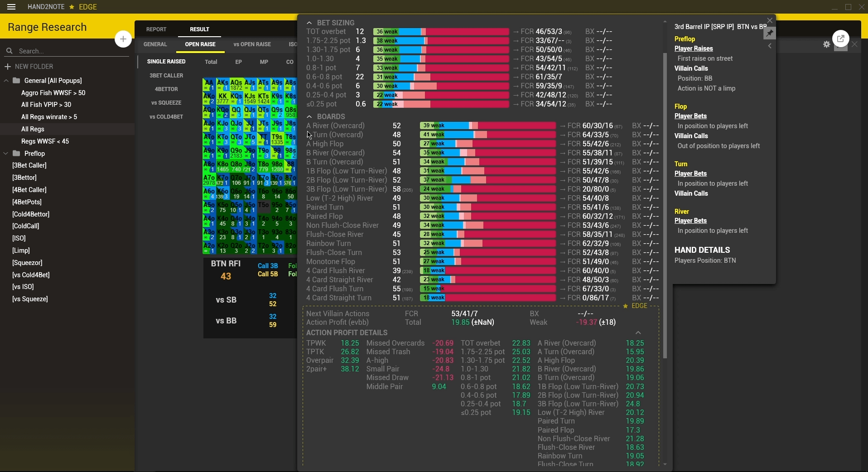Type in the Search field
This screenshot has height=472, width=868.
68,51
